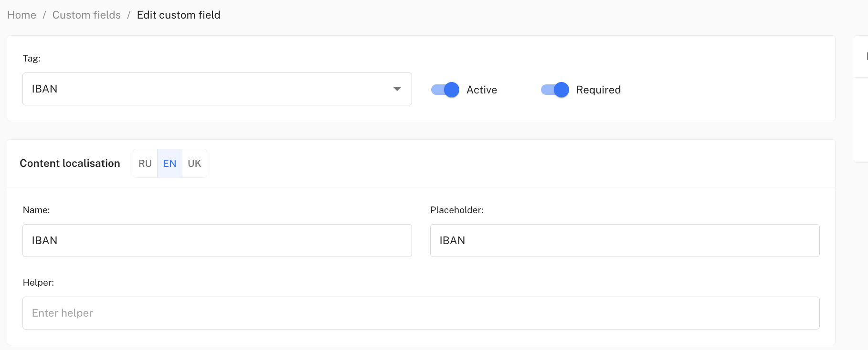Switch to the RU localisation tab
The image size is (868, 350).
click(x=145, y=164)
